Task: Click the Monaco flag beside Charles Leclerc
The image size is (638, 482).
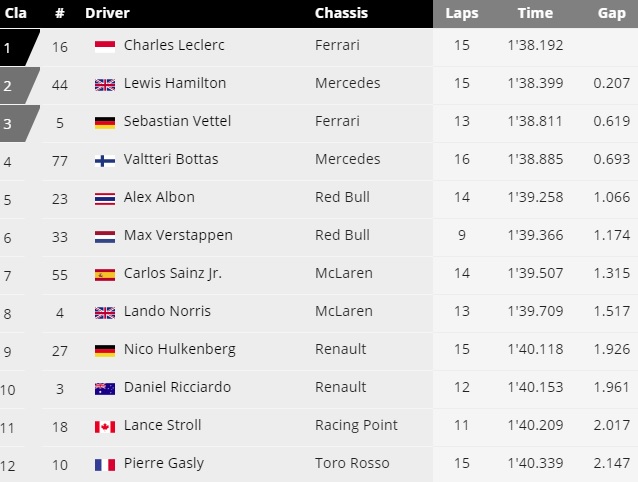Action: (x=104, y=46)
